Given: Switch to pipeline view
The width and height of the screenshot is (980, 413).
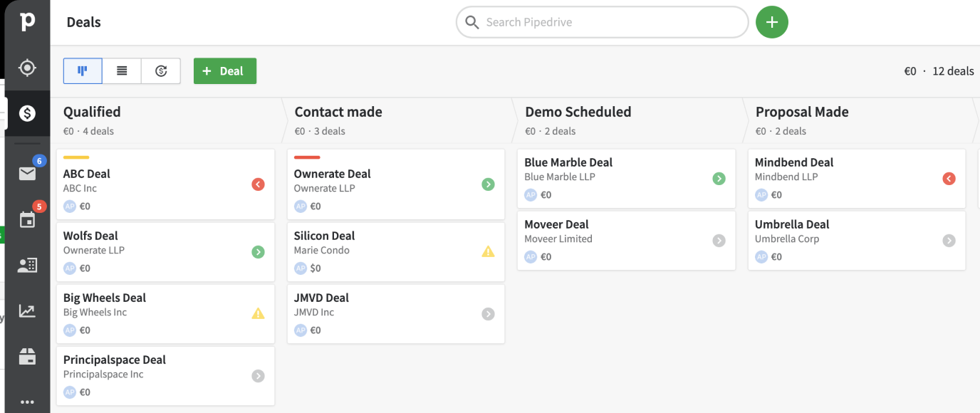Looking at the screenshot, I should click(x=83, y=70).
